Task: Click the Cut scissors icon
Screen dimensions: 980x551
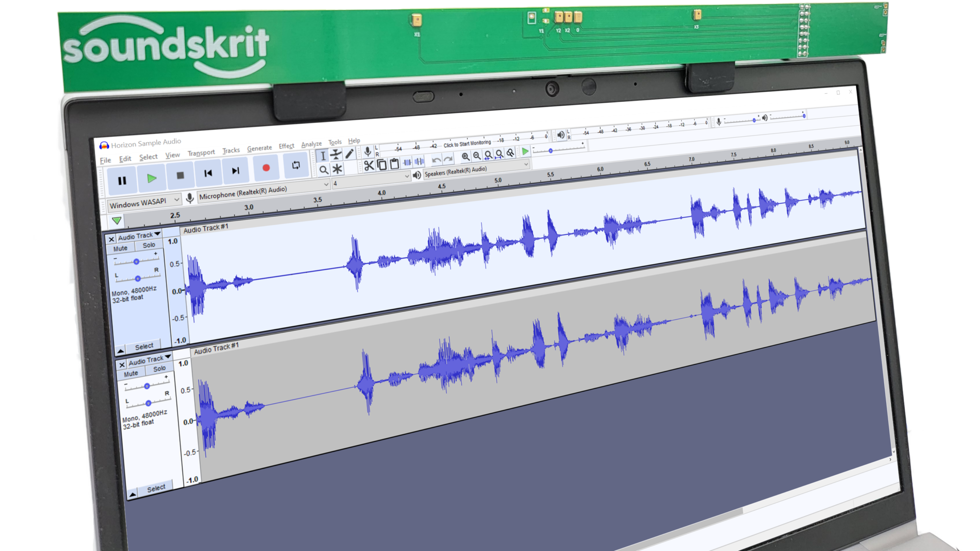Action: tap(368, 165)
